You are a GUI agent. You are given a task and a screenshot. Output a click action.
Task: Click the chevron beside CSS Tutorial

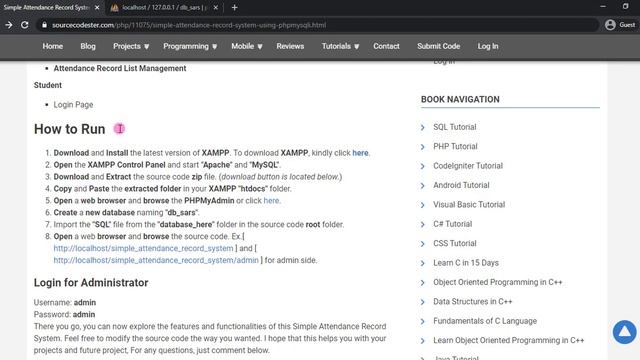[423, 244]
